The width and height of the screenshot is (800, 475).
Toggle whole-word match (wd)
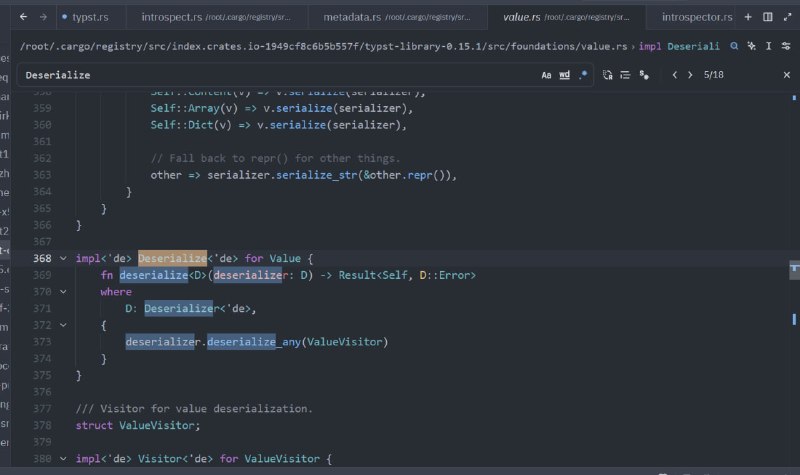564,75
